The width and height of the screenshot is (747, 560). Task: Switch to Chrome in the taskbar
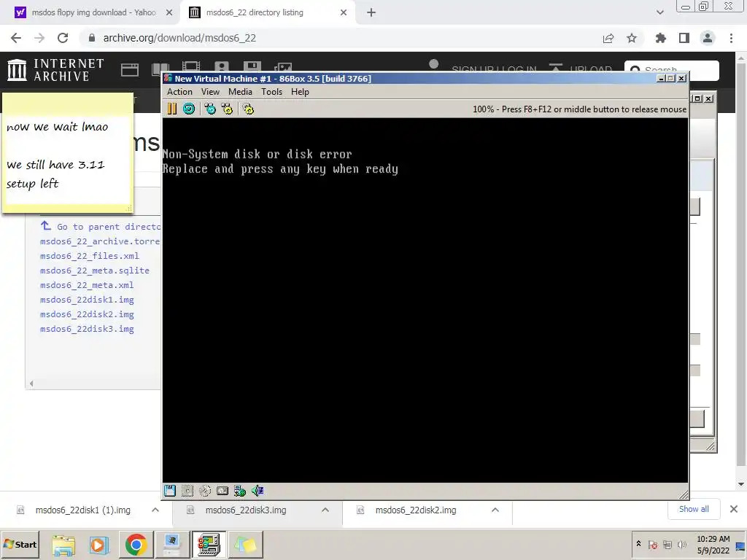coord(136,545)
